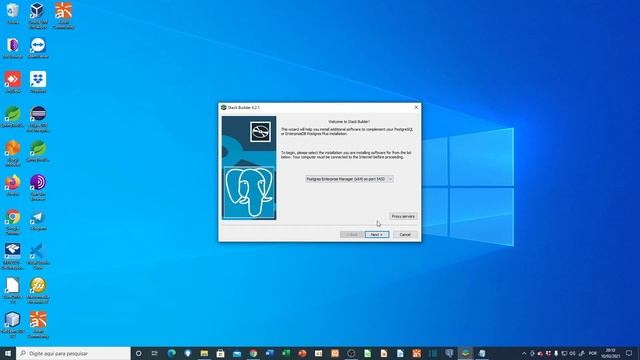Open PowerPoint from the taskbar
Screen dimensions: 640x360
click(x=302, y=353)
